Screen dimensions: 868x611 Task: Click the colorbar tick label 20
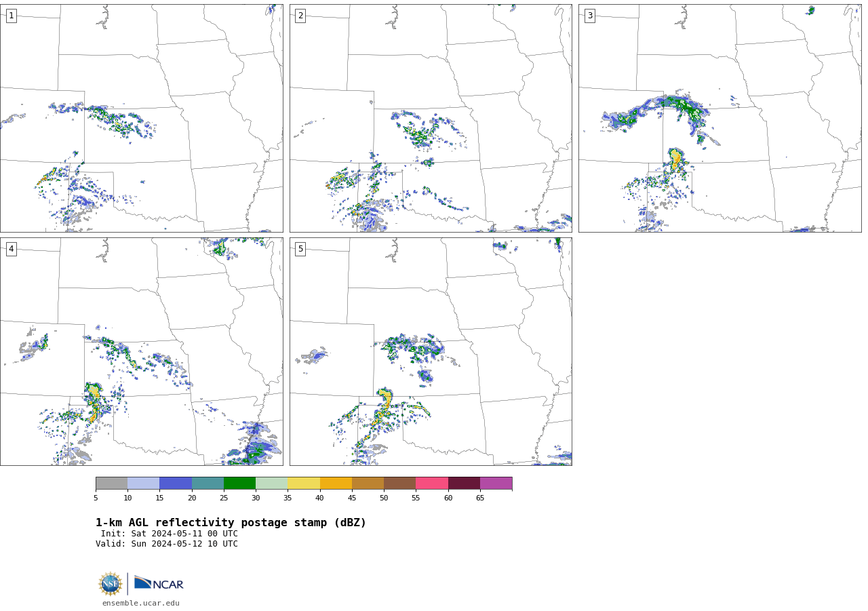pyautogui.click(x=192, y=498)
